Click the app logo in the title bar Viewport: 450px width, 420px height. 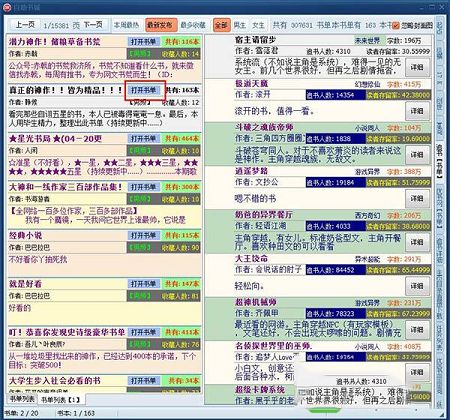[x=7, y=7]
